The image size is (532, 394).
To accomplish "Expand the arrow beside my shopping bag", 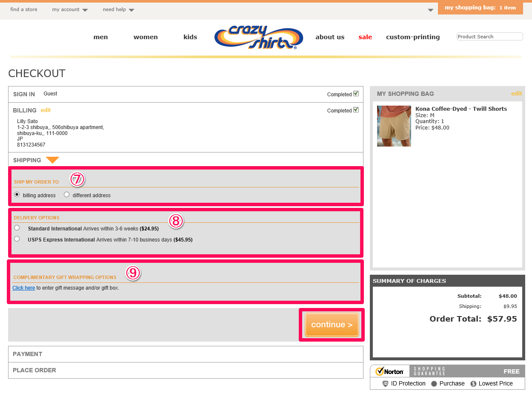I will pos(431,10).
